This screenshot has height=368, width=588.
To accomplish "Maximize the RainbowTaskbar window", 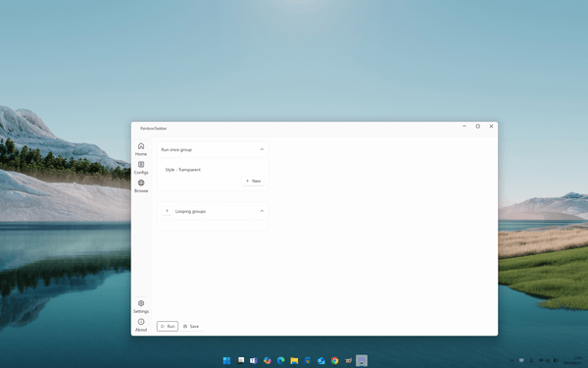I will [478, 127].
